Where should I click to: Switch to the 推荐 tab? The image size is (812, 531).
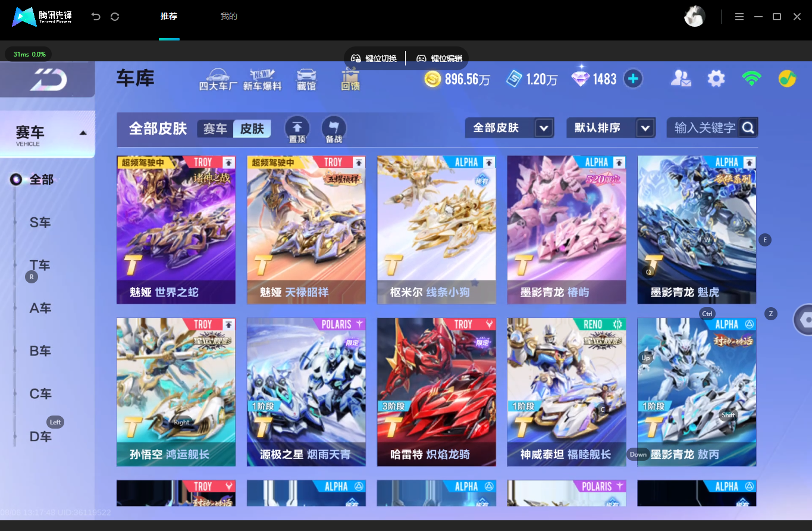(x=169, y=17)
